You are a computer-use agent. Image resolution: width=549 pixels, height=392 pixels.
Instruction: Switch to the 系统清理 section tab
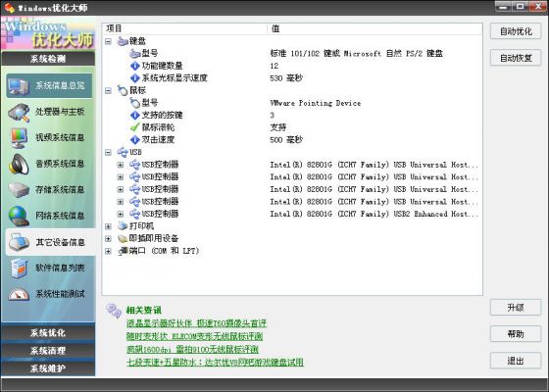pos(48,350)
